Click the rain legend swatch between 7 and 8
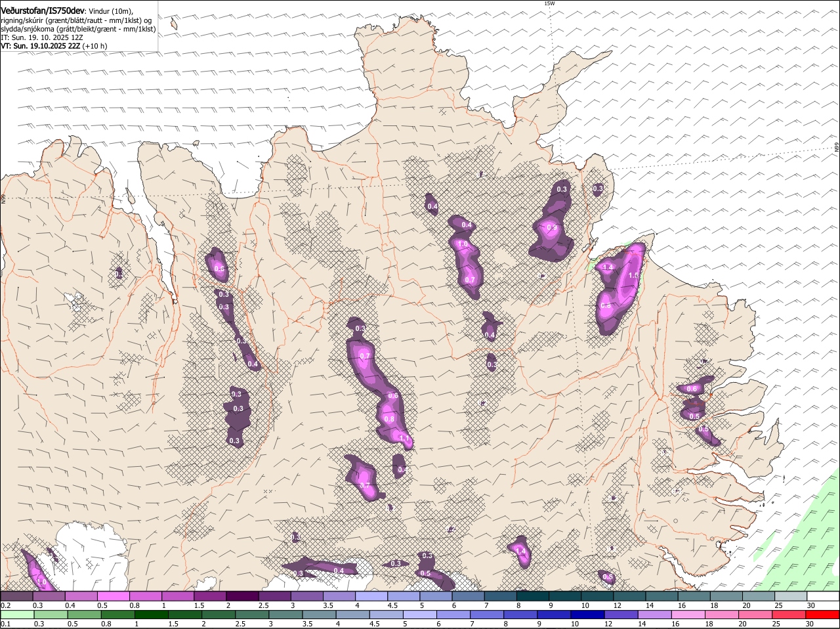840x629 pixels. [x=486, y=615]
